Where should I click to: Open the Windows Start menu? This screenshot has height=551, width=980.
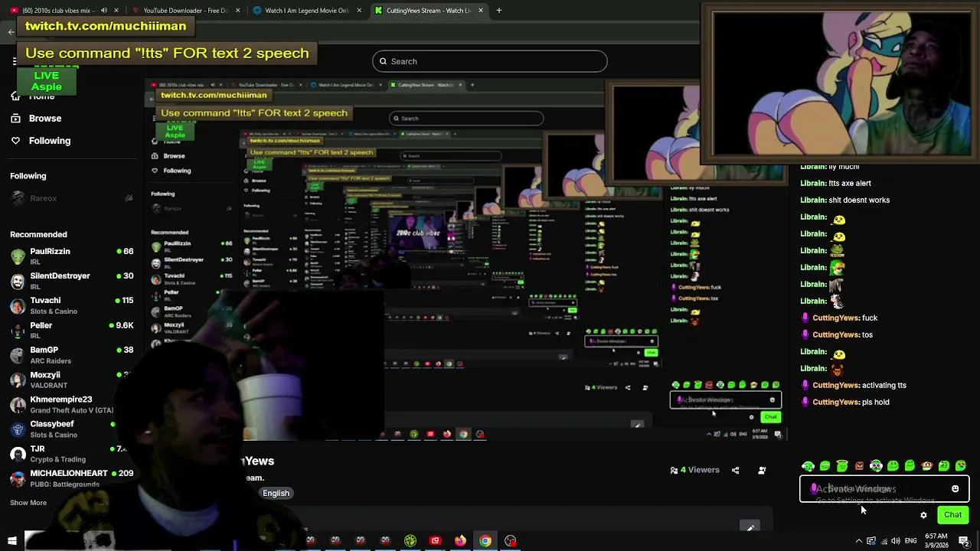click(x=11, y=541)
